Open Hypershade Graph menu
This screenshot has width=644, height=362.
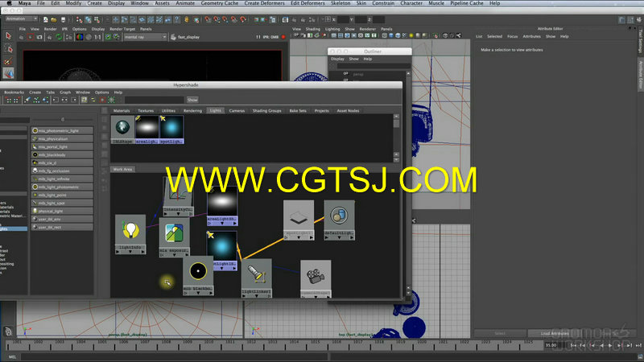[65, 93]
